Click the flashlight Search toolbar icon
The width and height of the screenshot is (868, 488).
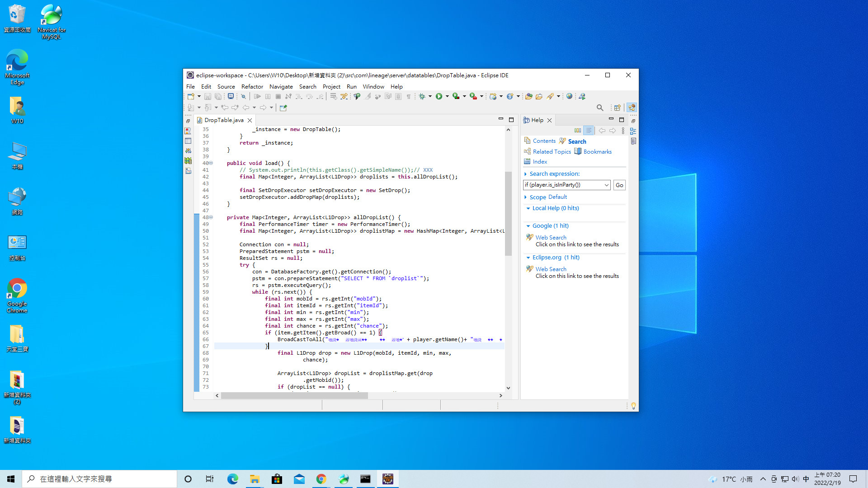(550, 96)
